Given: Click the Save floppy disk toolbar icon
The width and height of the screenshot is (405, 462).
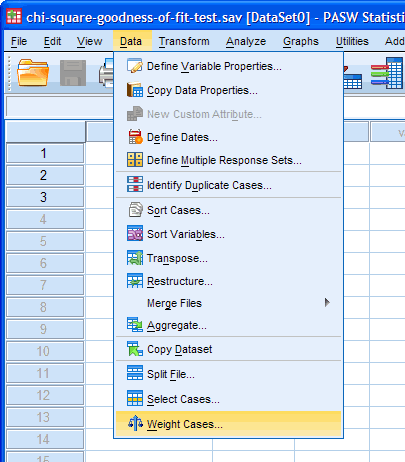Looking at the screenshot, I should click(x=73, y=73).
